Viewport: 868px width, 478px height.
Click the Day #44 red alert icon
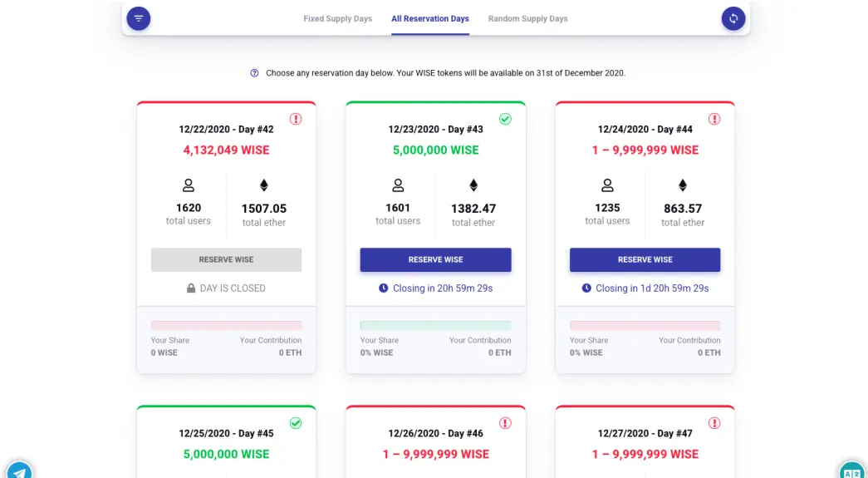(714, 119)
